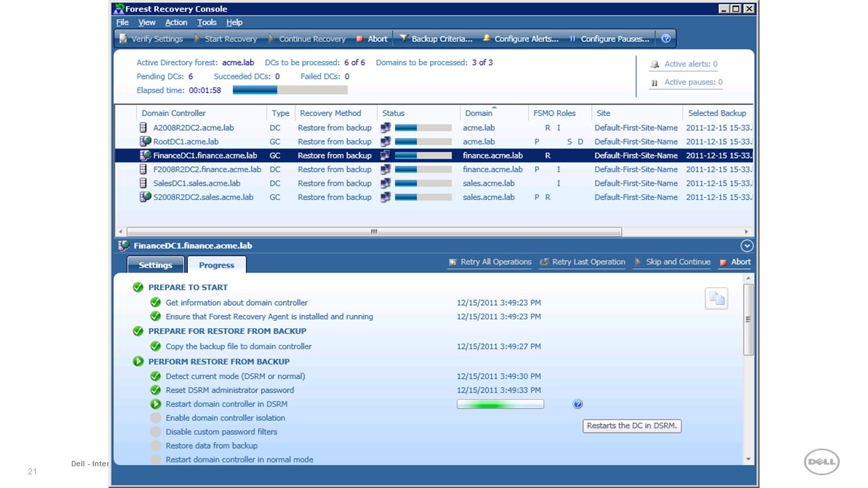Click check icon for Get information about domain controller

tap(155, 302)
